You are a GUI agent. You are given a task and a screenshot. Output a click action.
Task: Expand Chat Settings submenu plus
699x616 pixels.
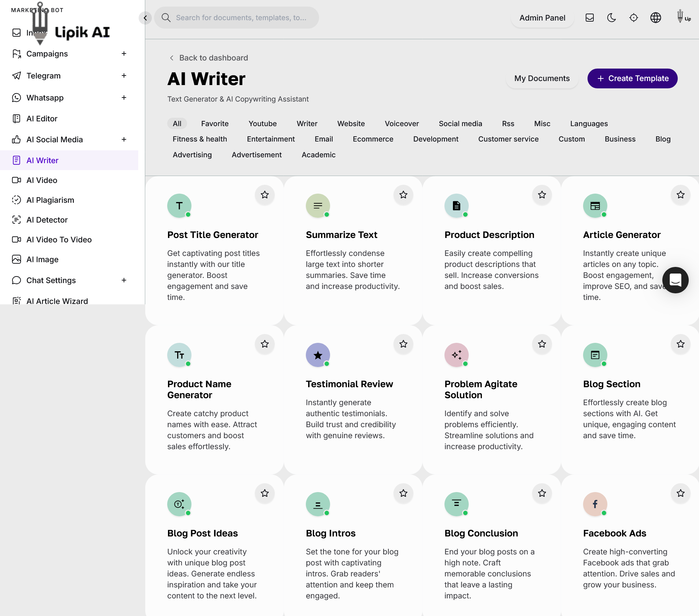click(124, 280)
